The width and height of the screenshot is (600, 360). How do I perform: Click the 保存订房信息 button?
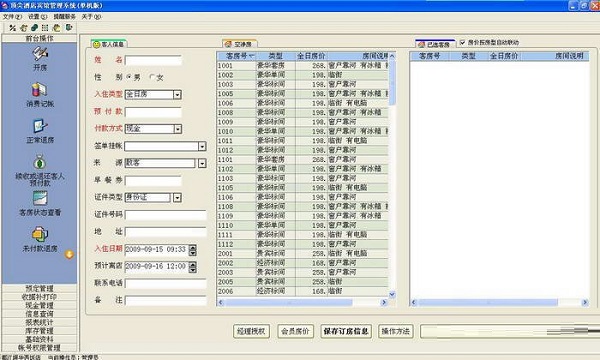click(x=346, y=331)
